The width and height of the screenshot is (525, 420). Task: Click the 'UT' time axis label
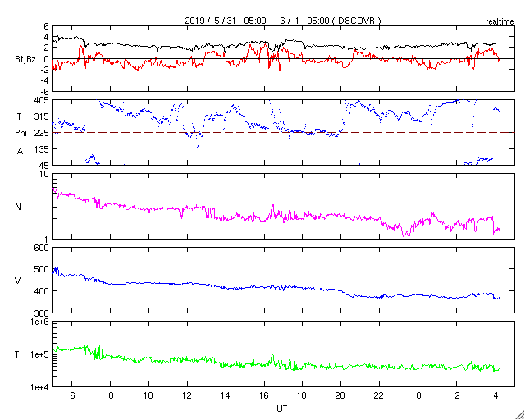coord(282,409)
